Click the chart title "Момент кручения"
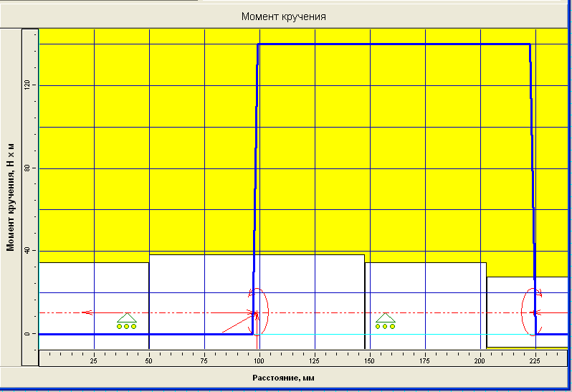This screenshot has height=392, width=572. pos(283,16)
